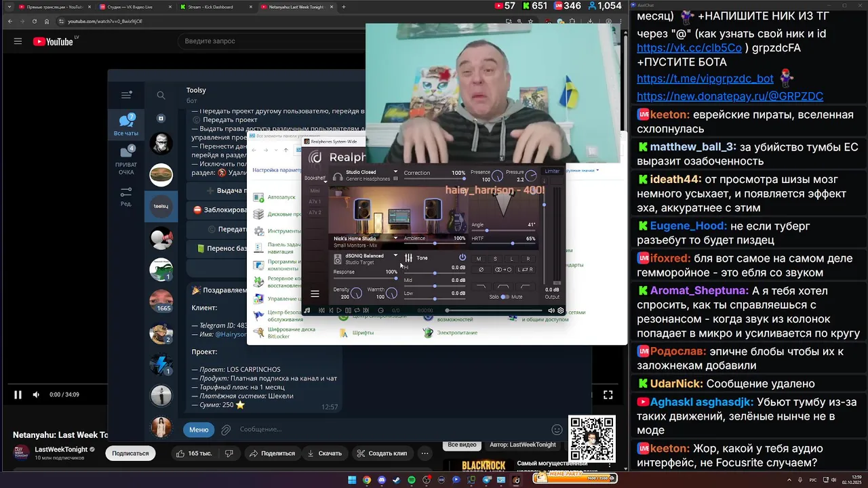Open Realphones settings gear icon
The height and width of the screenshot is (488, 868).
click(560, 310)
